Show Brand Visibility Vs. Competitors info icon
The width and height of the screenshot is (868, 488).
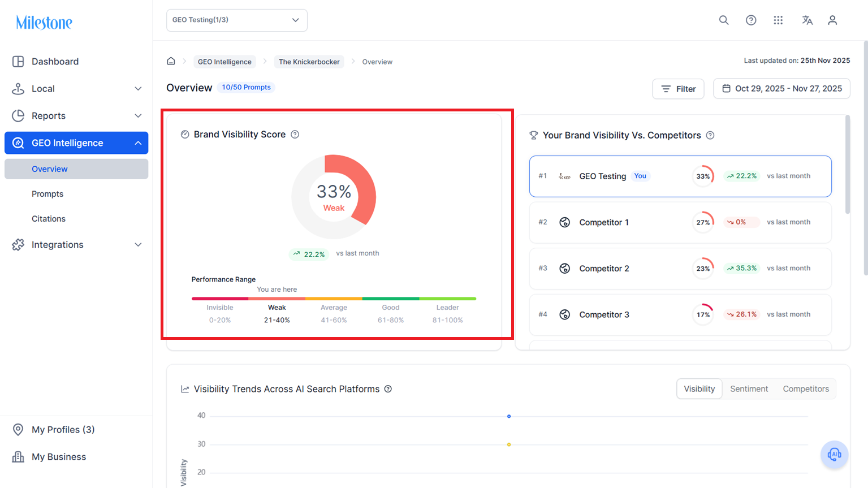coord(710,136)
